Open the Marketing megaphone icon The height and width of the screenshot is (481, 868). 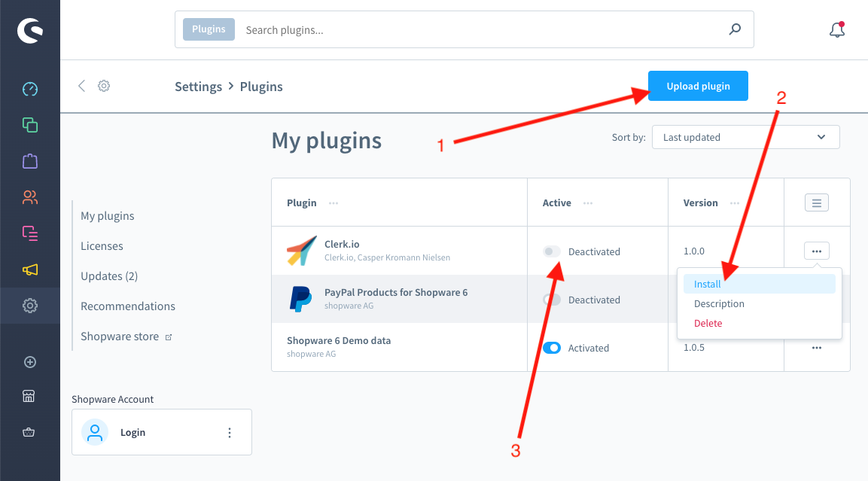[30, 269]
